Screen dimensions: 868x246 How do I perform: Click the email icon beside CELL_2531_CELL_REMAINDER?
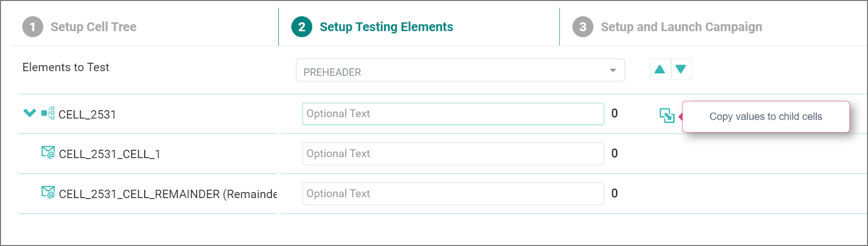pyautogui.click(x=48, y=192)
